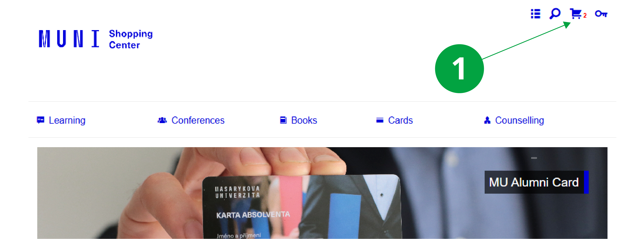Click the search magnifier icon
644x239 pixels.
pos(555,14)
